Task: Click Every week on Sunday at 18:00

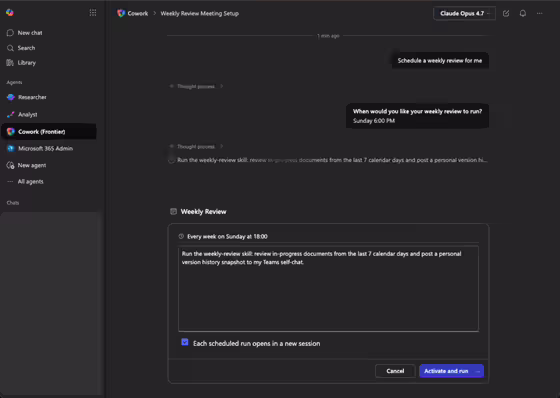Action: pyautogui.click(x=228, y=237)
